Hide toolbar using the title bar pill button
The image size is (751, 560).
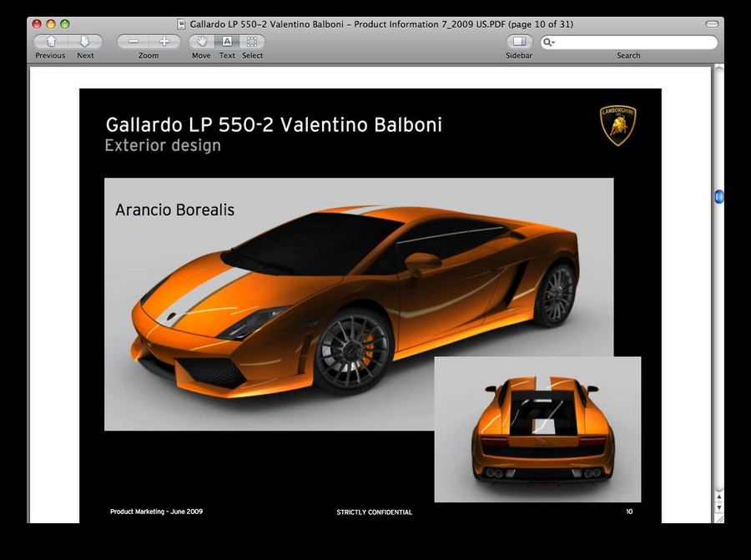pos(711,24)
